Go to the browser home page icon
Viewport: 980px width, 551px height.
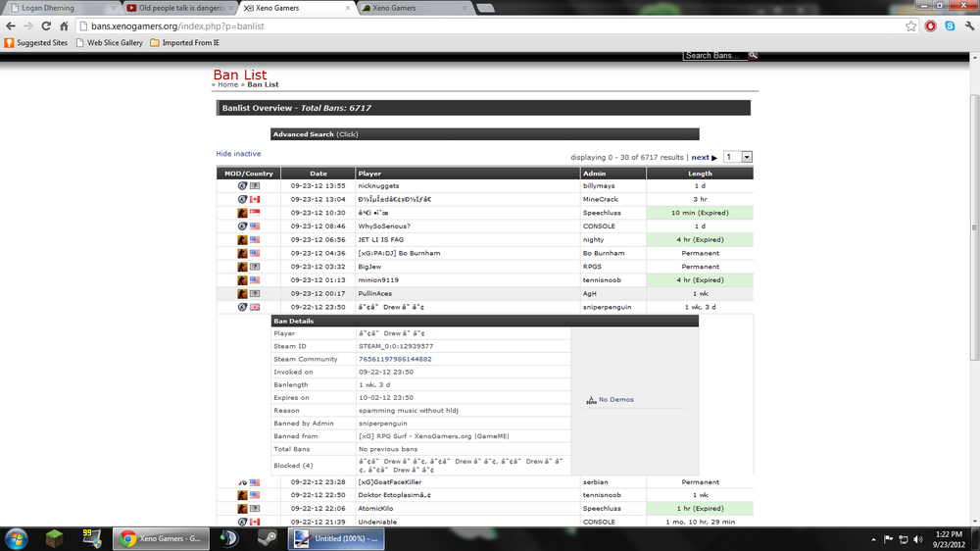coord(64,26)
